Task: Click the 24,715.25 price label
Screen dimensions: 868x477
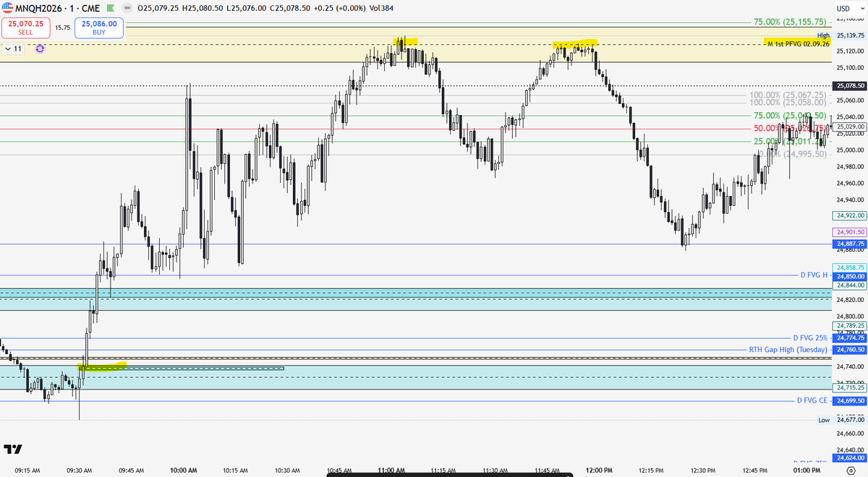Action: tap(850, 387)
